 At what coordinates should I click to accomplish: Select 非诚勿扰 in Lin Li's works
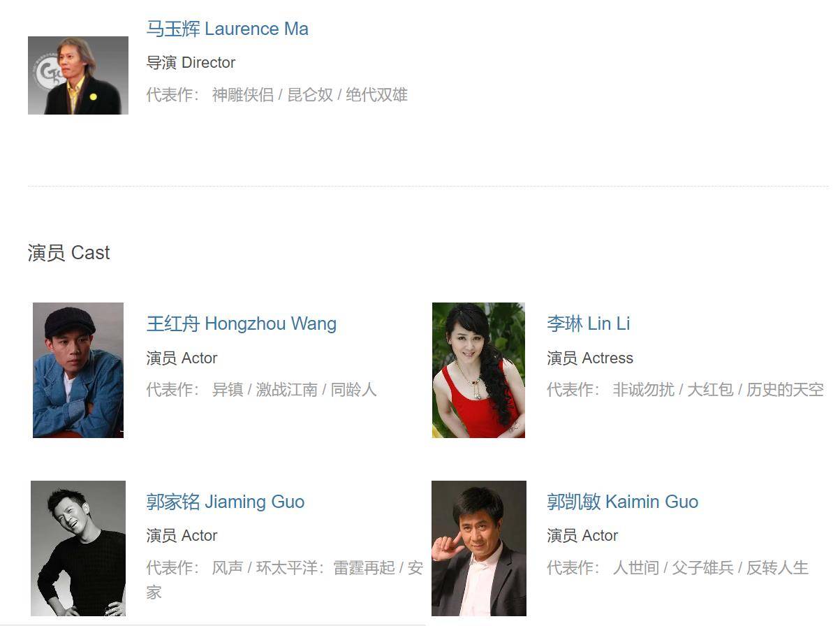pos(644,390)
